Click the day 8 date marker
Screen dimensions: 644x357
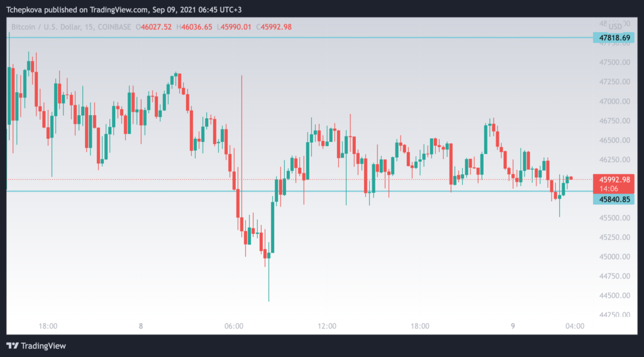pos(141,326)
